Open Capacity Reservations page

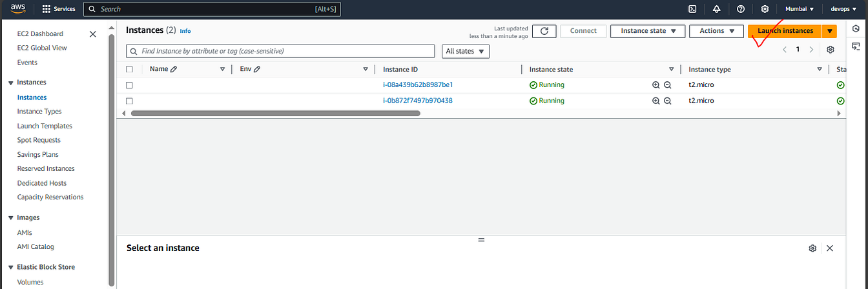(50, 197)
